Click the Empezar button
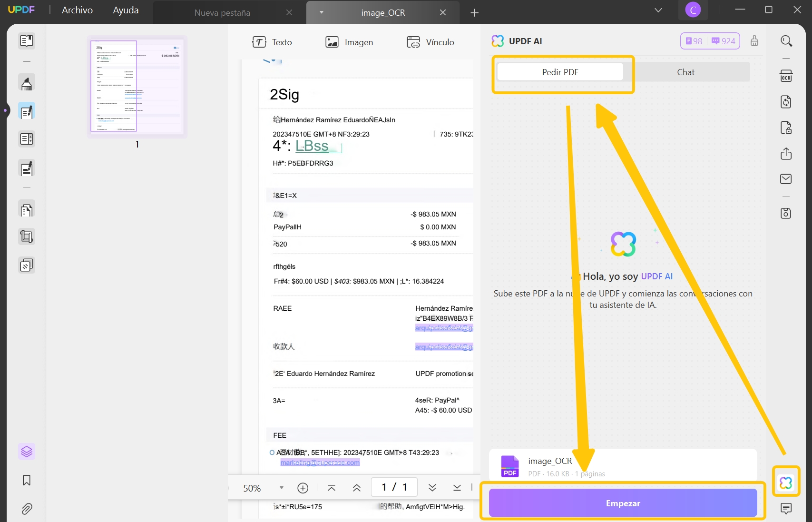This screenshot has width=812, height=522. point(623,502)
